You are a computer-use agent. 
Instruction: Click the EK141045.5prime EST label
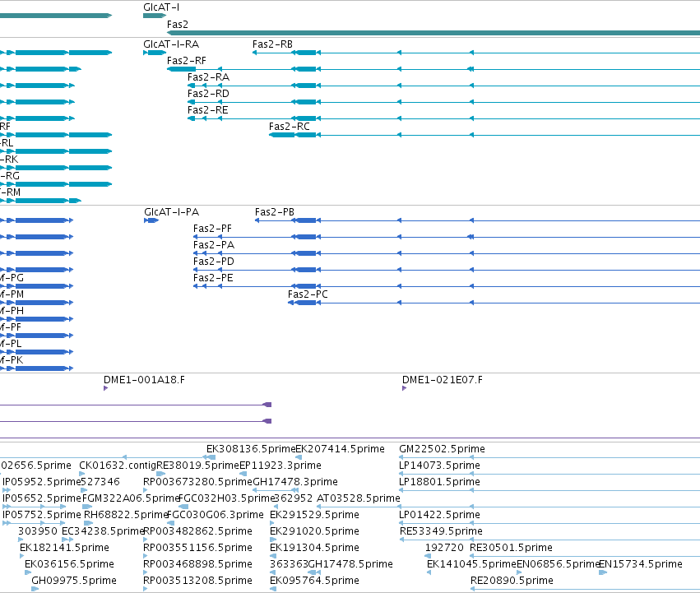pyautogui.click(x=472, y=564)
